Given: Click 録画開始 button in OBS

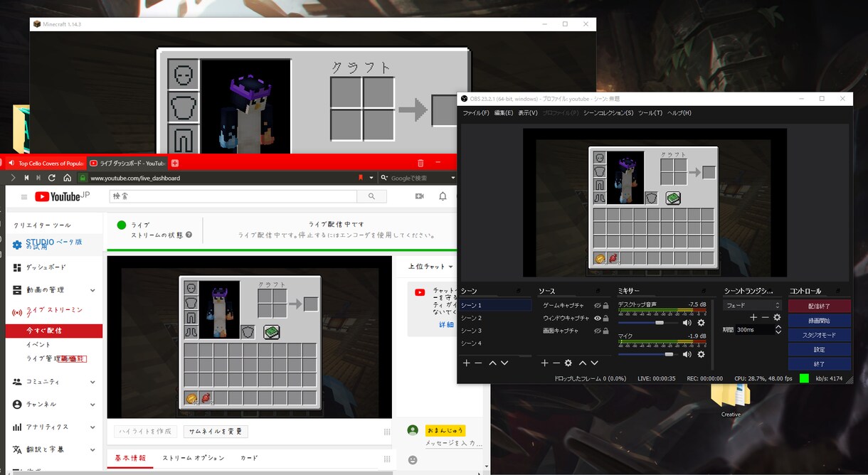Looking at the screenshot, I should pyautogui.click(x=819, y=320).
